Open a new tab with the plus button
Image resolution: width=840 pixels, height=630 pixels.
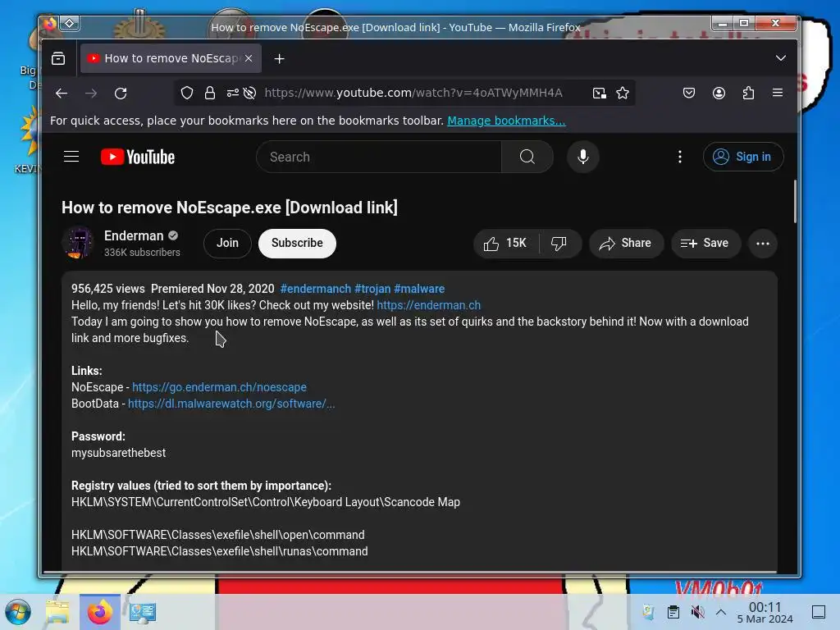coord(279,58)
